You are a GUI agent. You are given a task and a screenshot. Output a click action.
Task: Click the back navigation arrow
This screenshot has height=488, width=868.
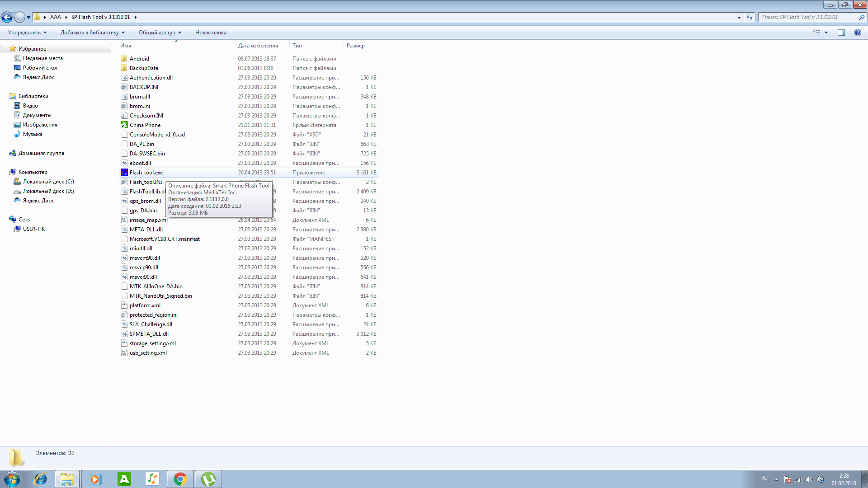point(7,17)
